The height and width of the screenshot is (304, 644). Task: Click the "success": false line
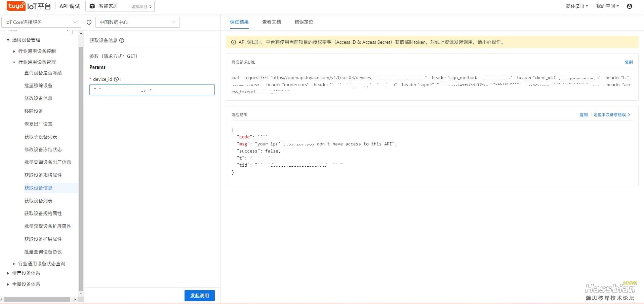tap(258, 151)
